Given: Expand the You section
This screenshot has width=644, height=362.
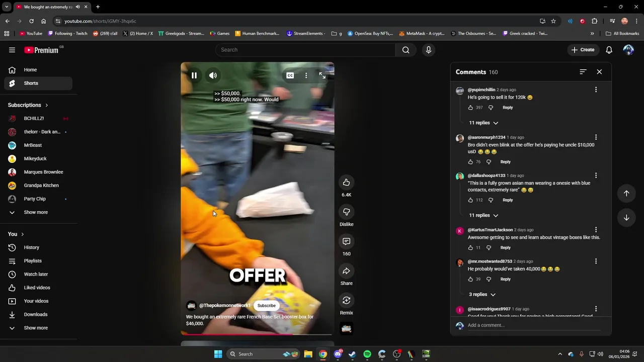Looking at the screenshot, I should (x=16, y=234).
